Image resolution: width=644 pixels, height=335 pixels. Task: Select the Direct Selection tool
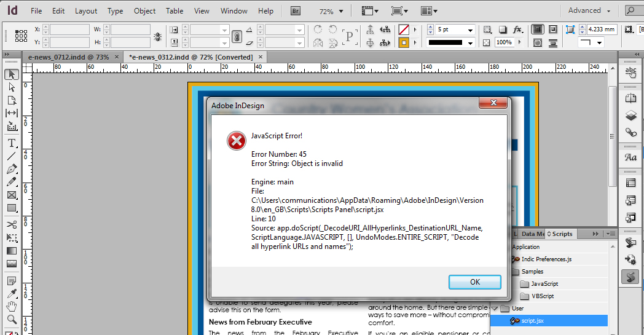tap(12, 87)
